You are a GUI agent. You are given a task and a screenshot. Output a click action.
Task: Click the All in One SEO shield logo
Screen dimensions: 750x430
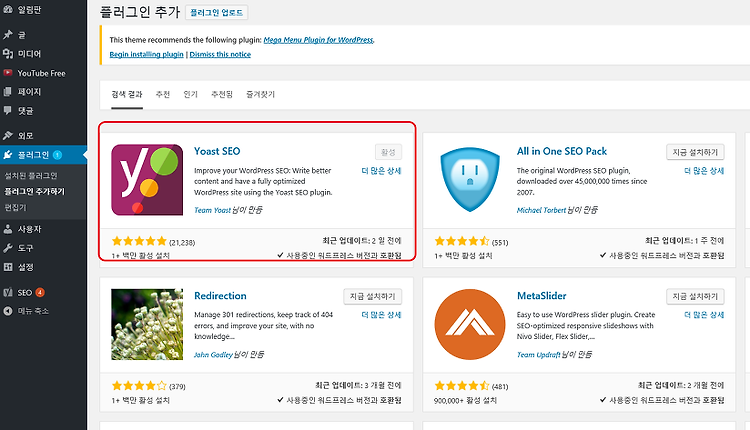[470, 180]
